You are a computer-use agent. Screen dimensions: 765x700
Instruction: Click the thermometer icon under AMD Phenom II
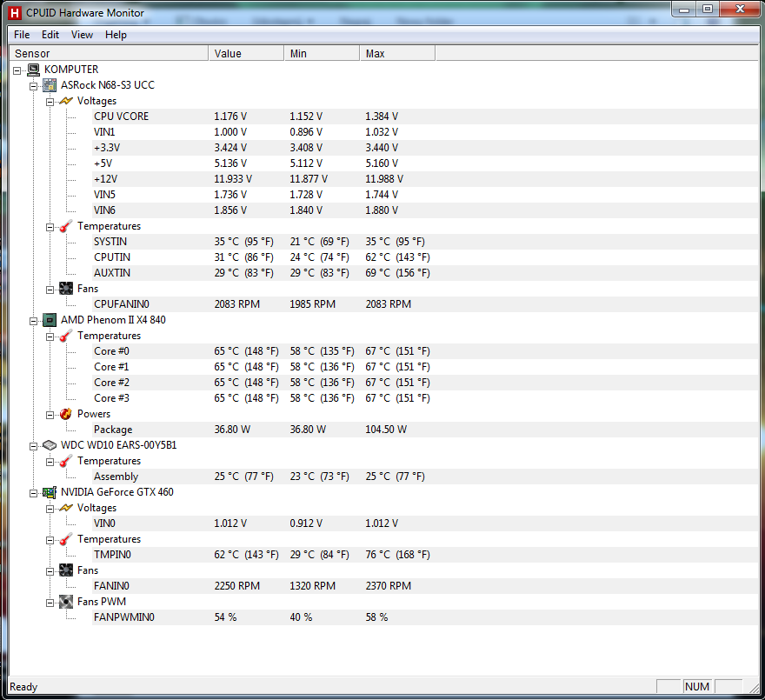click(x=66, y=336)
